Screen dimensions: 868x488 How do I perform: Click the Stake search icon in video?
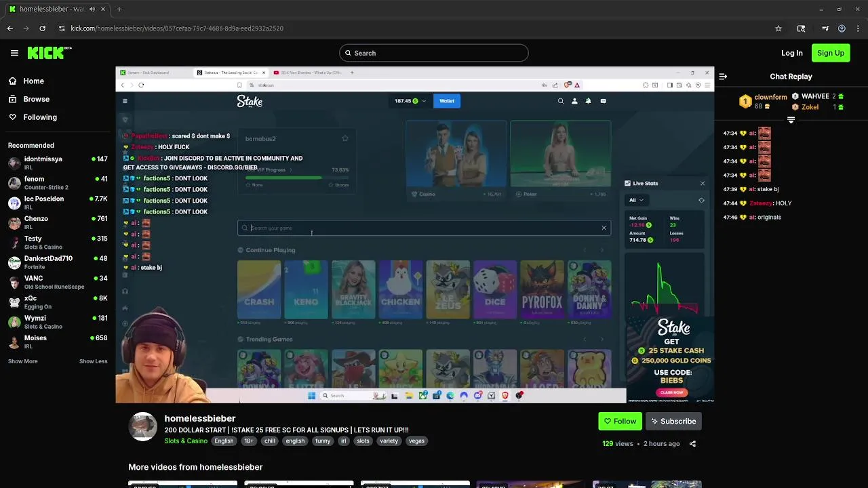click(x=561, y=101)
